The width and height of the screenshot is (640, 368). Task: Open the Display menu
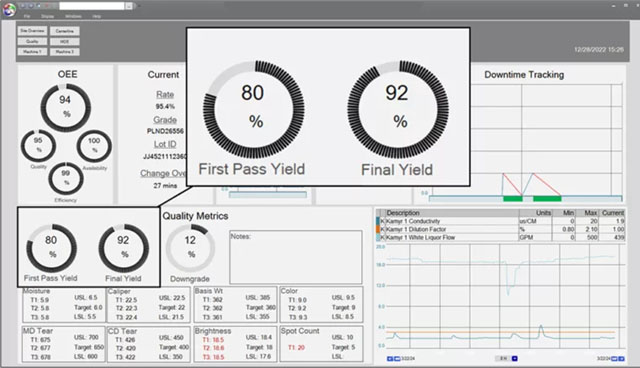tap(47, 16)
